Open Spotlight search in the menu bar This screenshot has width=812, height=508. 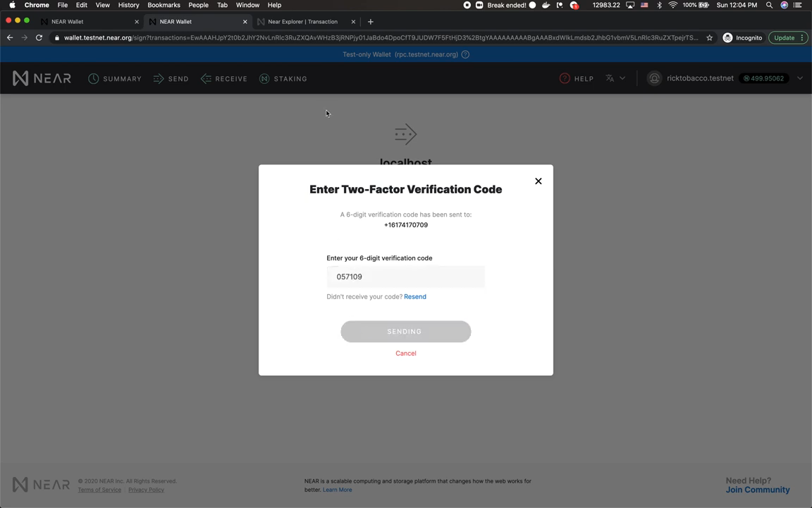click(770, 5)
